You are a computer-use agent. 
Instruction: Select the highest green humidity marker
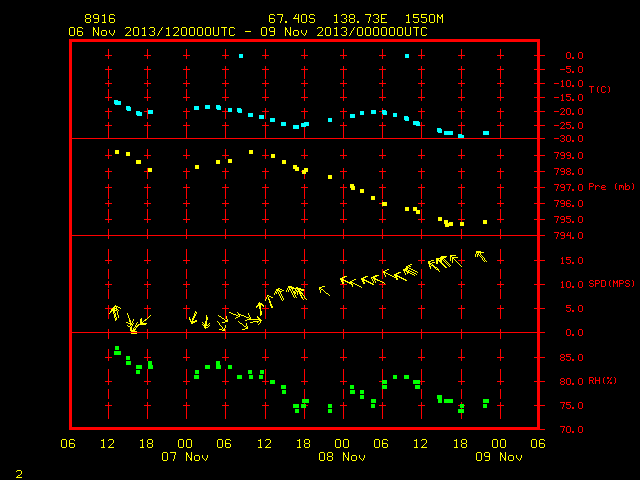click(x=117, y=350)
